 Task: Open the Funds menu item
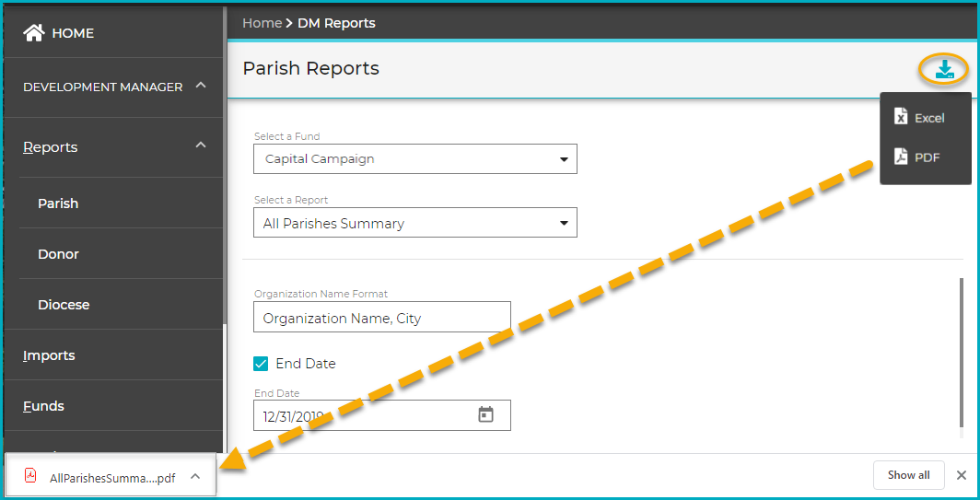(43, 406)
